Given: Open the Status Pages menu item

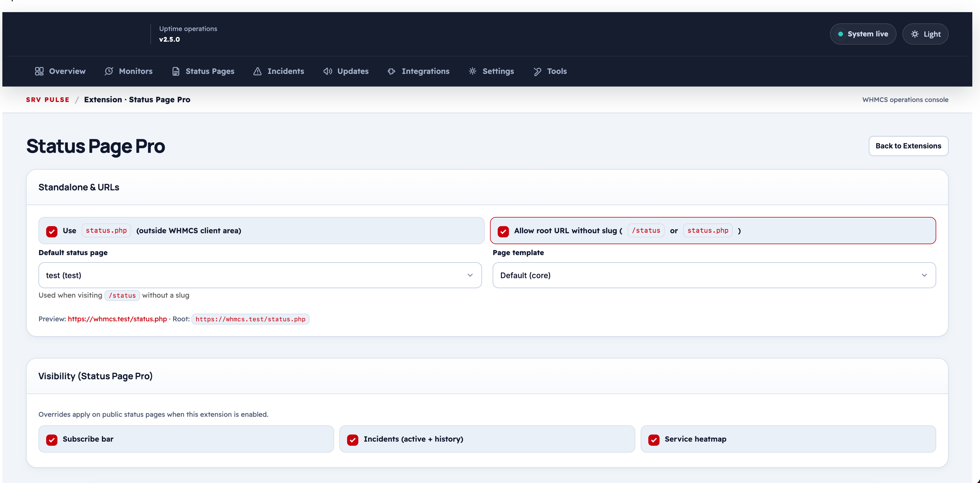Looking at the screenshot, I should point(203,71).
